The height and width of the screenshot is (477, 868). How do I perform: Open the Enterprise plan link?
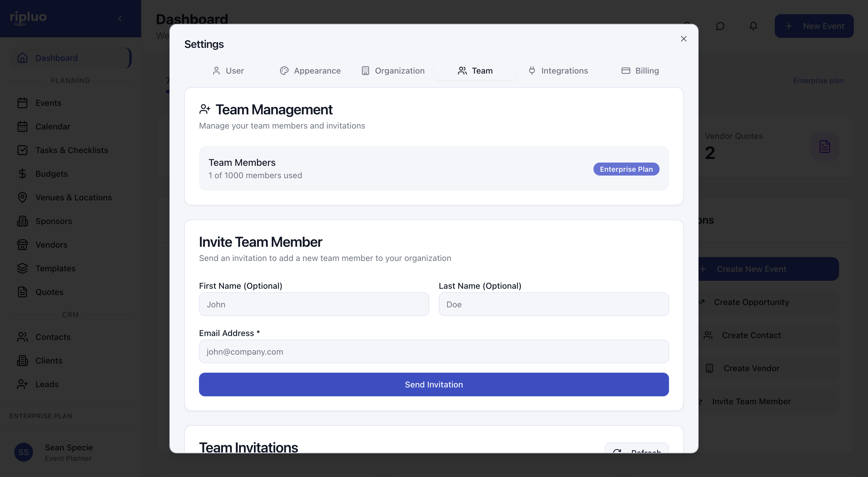pos(818,81)
